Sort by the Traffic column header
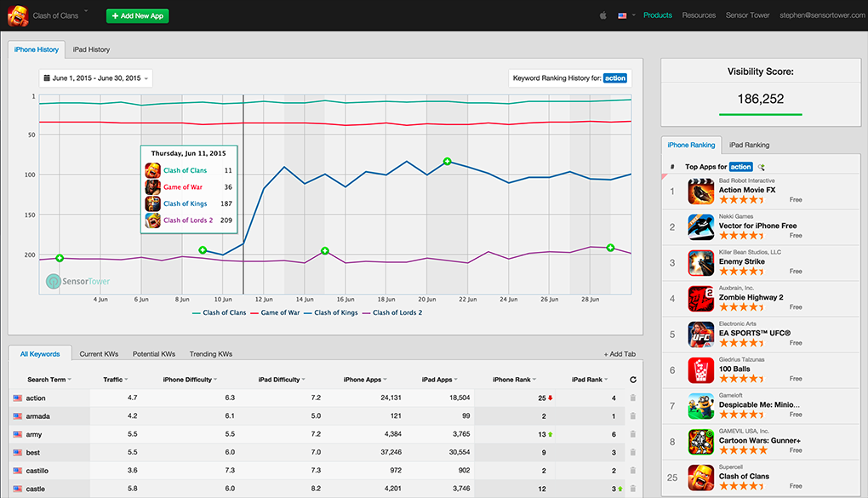The width and height of the screenshot is (868, 498). 115,380
